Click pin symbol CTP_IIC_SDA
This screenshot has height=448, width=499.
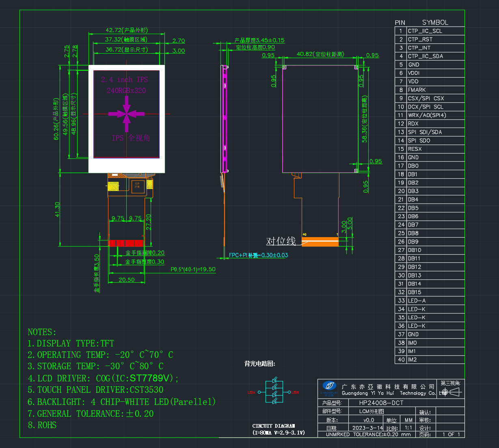[x=426, y=56]
